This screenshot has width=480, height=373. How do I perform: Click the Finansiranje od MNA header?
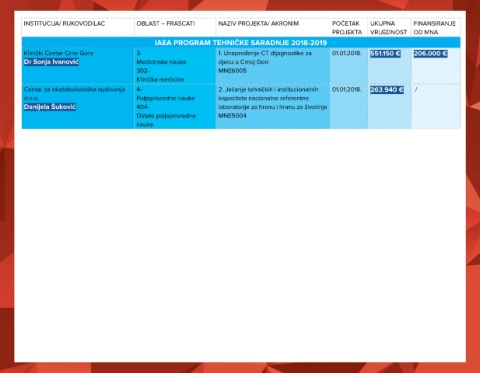(x=434, y=28)
